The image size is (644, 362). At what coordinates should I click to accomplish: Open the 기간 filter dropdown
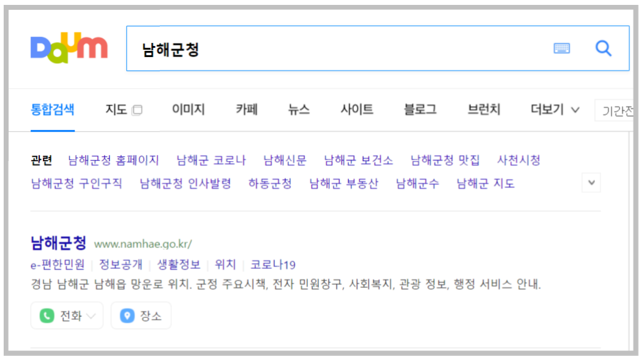pos(615,110)
